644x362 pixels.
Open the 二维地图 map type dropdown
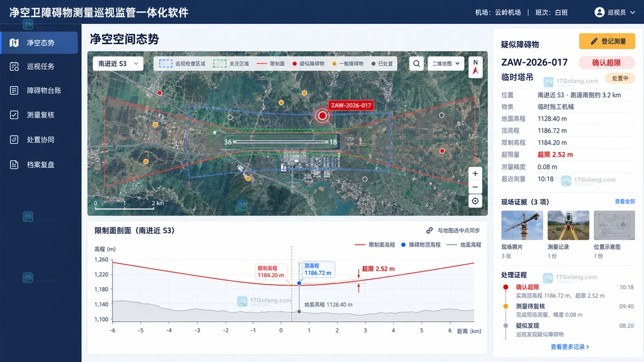click(x=446, y=63)
